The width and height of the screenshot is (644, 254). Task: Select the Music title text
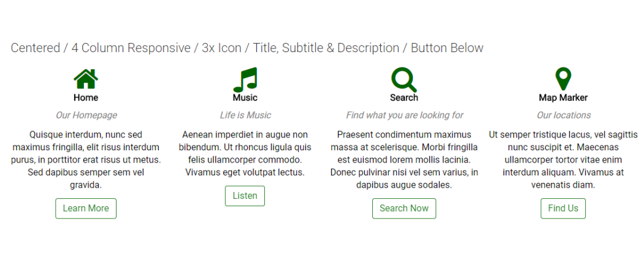[245, 98]
